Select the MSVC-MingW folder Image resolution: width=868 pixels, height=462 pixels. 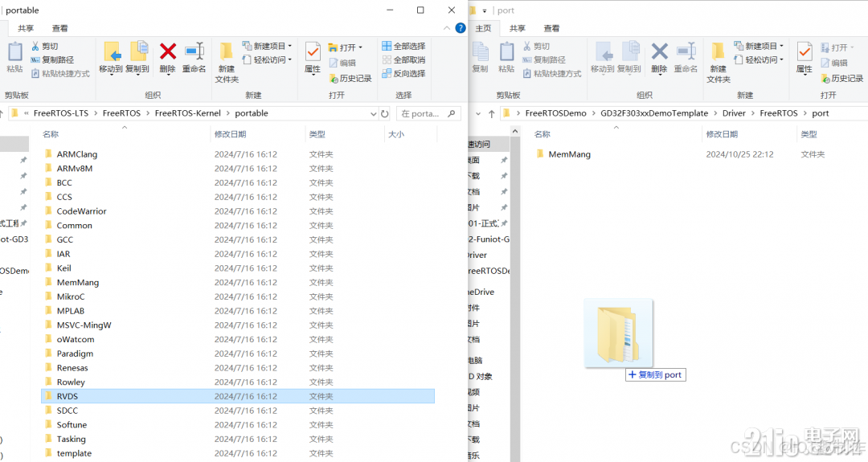(84, 325)
